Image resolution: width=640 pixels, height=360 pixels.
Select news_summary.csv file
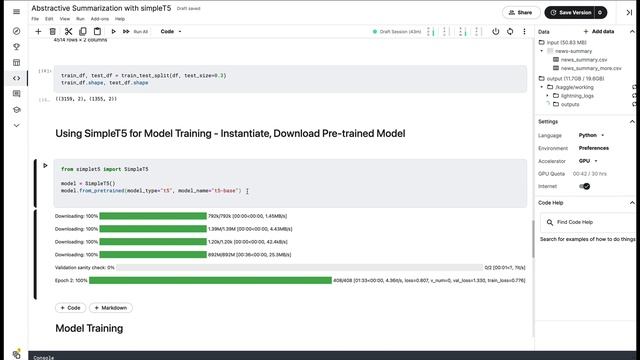pos(584,60)
